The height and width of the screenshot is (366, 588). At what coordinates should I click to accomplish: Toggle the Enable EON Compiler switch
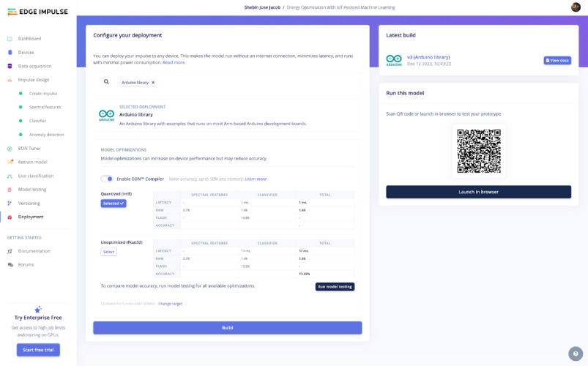pyautogui.click(x=107, y=179)
